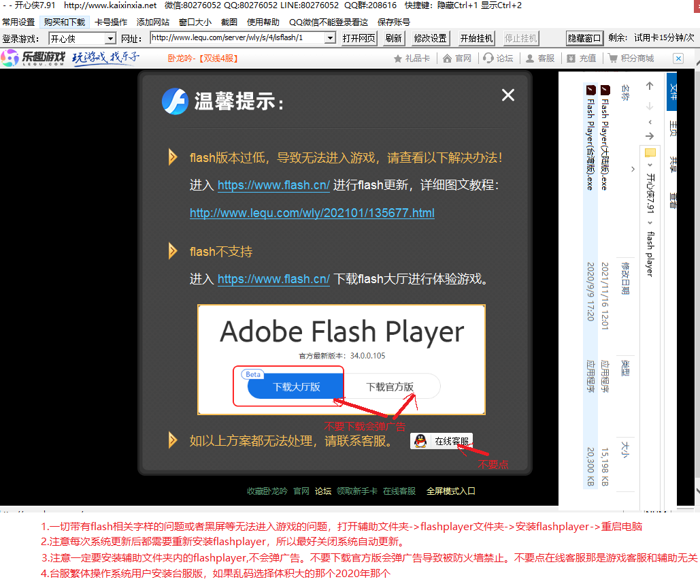Click the 类型 column header in explorer
The width and height of the screenshot is (700, 588).
pos(625,368)
